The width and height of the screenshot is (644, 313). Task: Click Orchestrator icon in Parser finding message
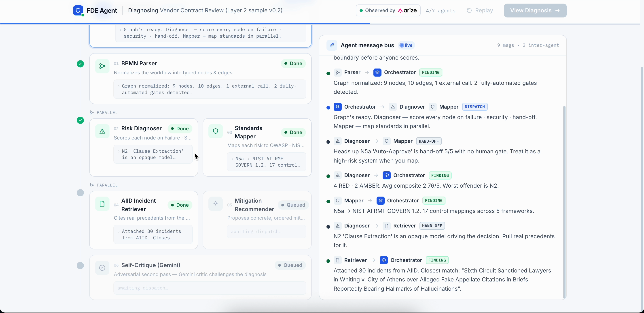point(377,73)
